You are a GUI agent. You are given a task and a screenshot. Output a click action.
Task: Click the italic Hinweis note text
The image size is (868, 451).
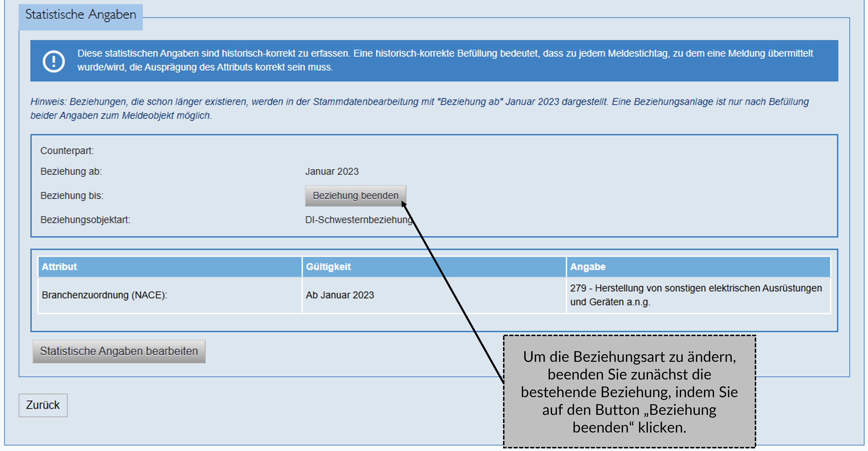(x=404, y=108)
